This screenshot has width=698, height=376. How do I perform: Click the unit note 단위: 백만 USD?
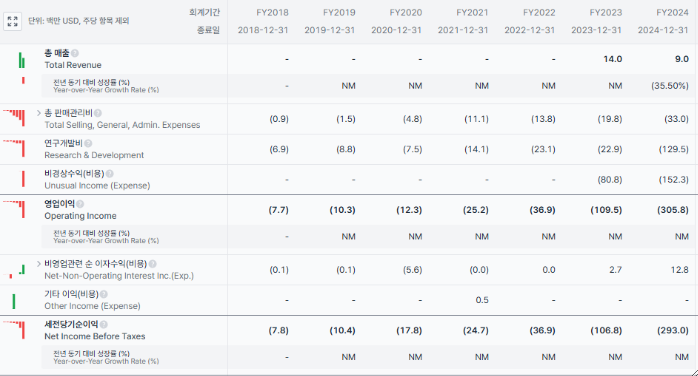point(78,21)
